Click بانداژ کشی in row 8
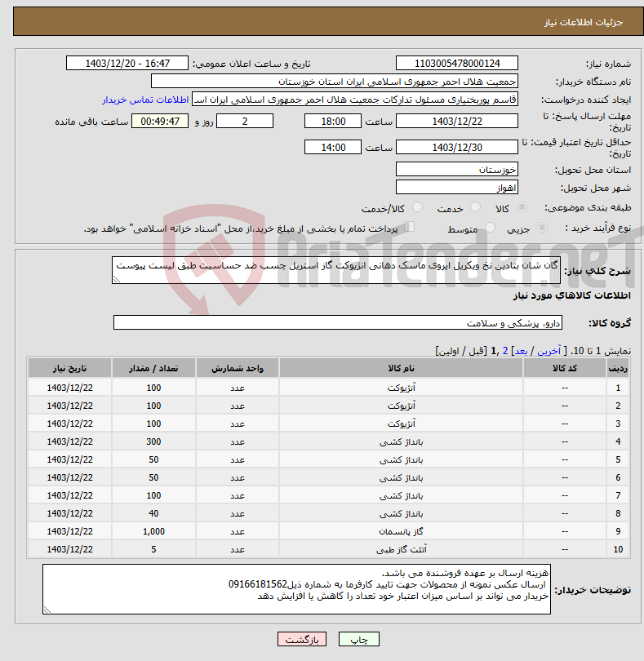 click(x=401, y=513)
